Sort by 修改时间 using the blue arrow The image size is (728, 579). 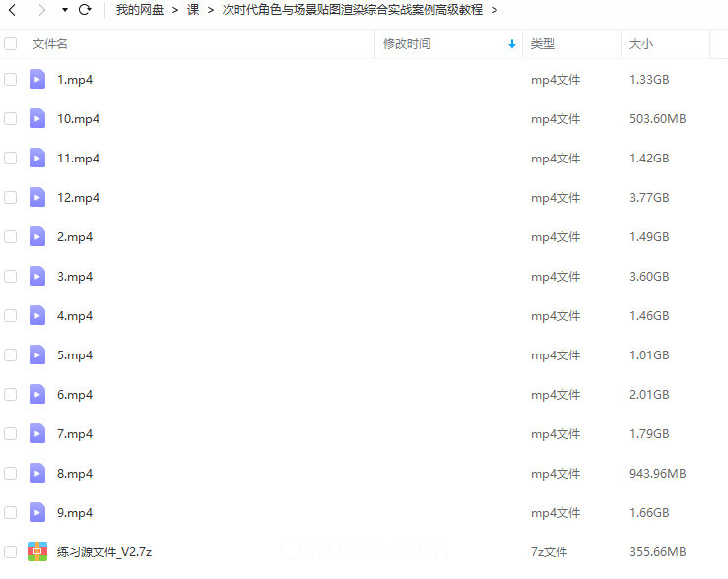pyautogui.click(x=512, y=44)
